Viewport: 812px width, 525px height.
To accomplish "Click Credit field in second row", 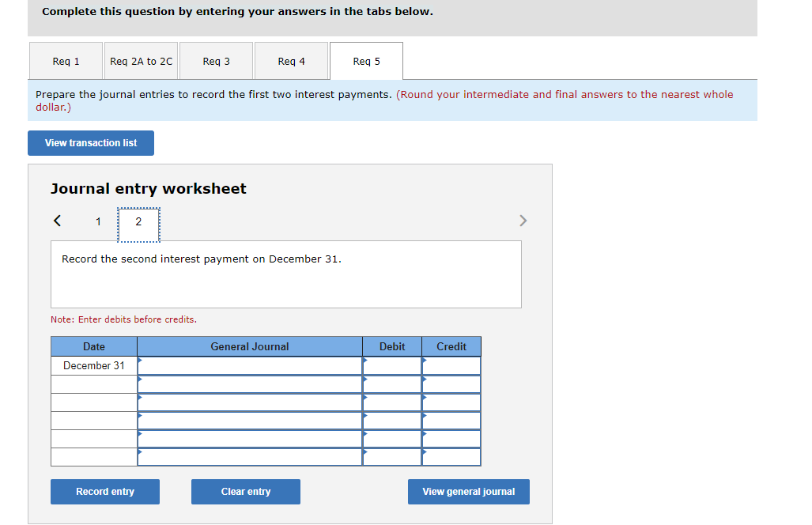I will tap(451, 384).
